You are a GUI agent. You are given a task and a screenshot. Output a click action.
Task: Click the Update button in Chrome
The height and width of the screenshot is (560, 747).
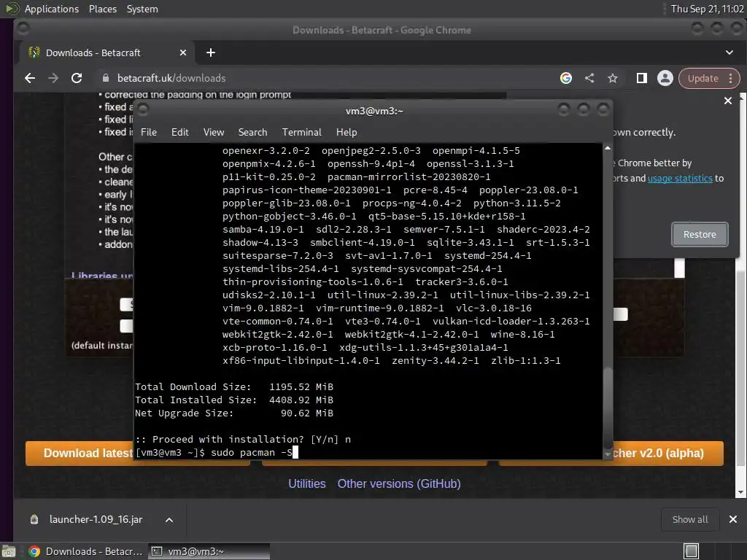(x=703, y=78)
